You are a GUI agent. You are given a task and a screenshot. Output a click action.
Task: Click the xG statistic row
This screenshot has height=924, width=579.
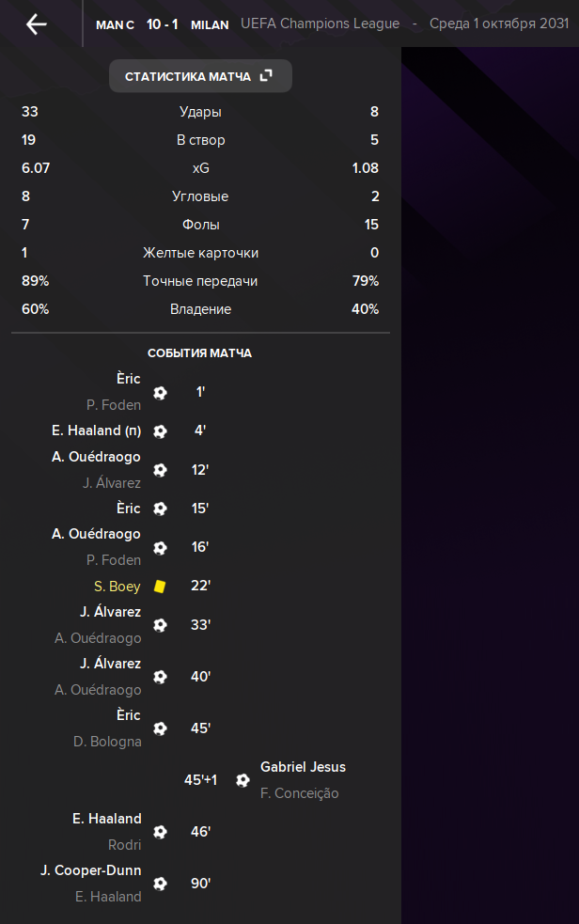click(x=200, y=168)
